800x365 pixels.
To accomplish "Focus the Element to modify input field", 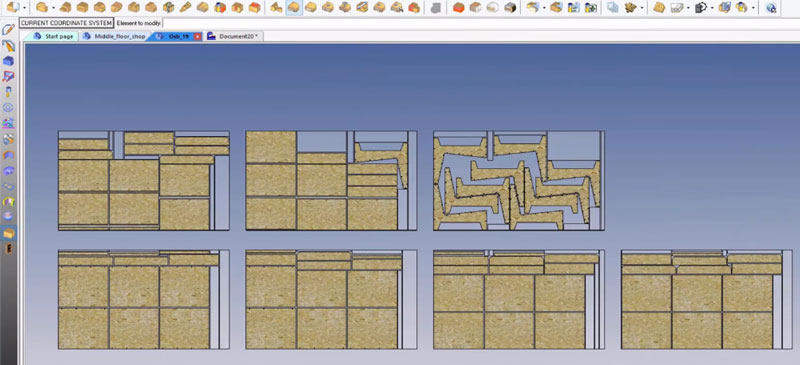I will (x=480, y=23).
